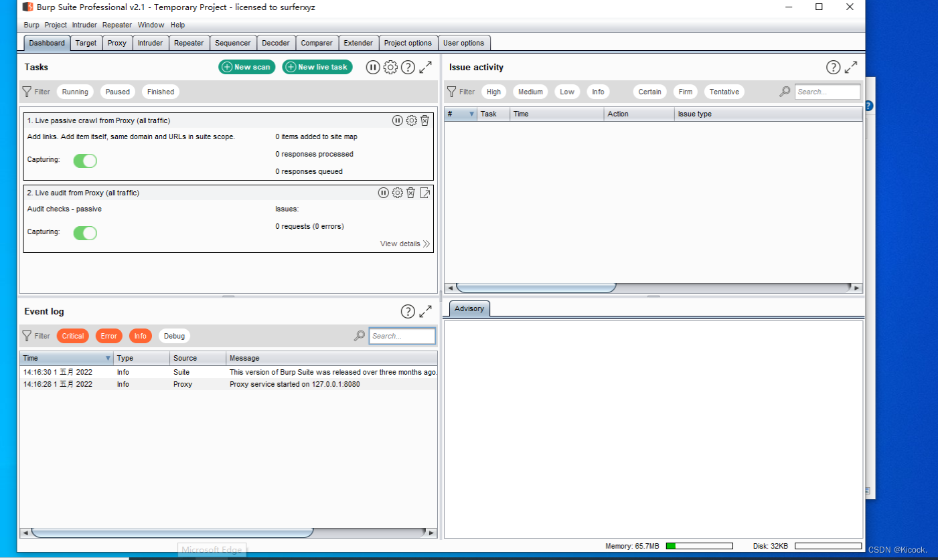
Task: Toggle the Info severity issue filter
Action: 598,92
